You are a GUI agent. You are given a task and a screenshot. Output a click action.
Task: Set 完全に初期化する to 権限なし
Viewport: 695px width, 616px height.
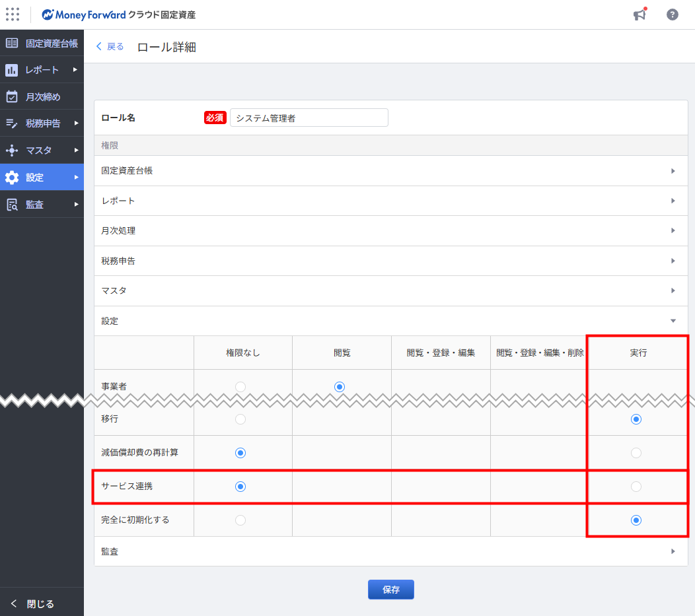(240, 520)
